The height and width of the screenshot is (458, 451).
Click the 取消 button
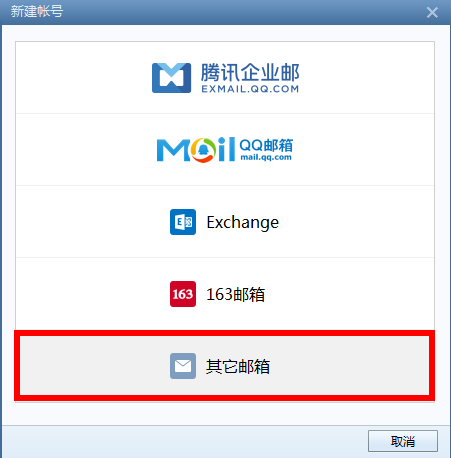[x=403, y=441]
